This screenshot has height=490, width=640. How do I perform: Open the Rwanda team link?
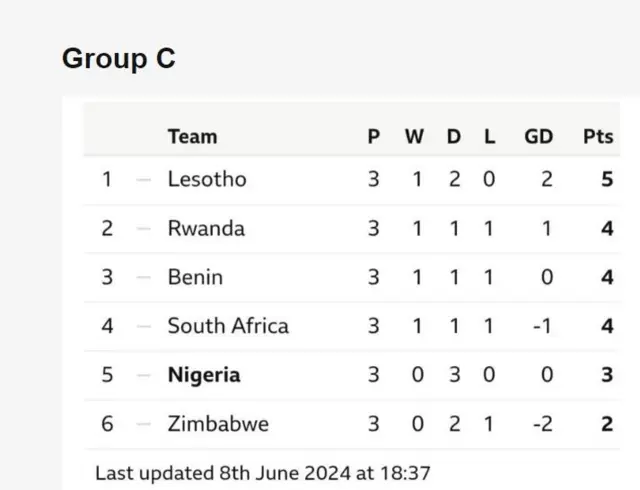tap(206, 229)
